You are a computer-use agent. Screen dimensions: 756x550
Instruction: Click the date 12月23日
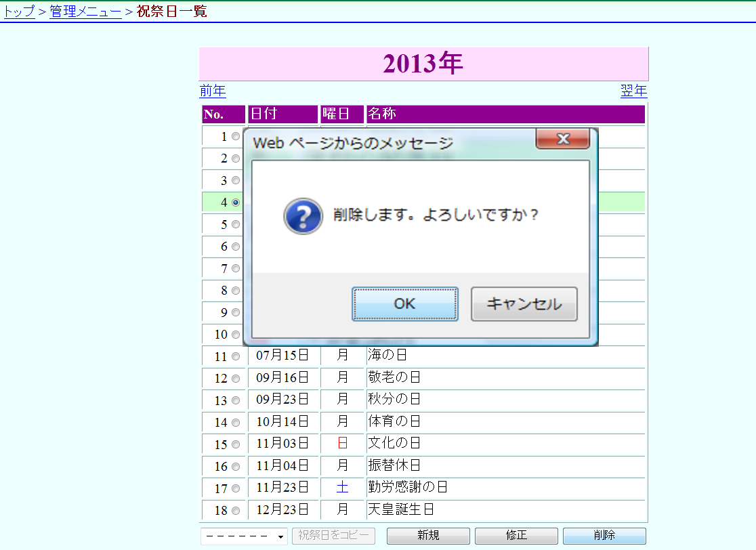pyautogui.click(x=282, y=509)
